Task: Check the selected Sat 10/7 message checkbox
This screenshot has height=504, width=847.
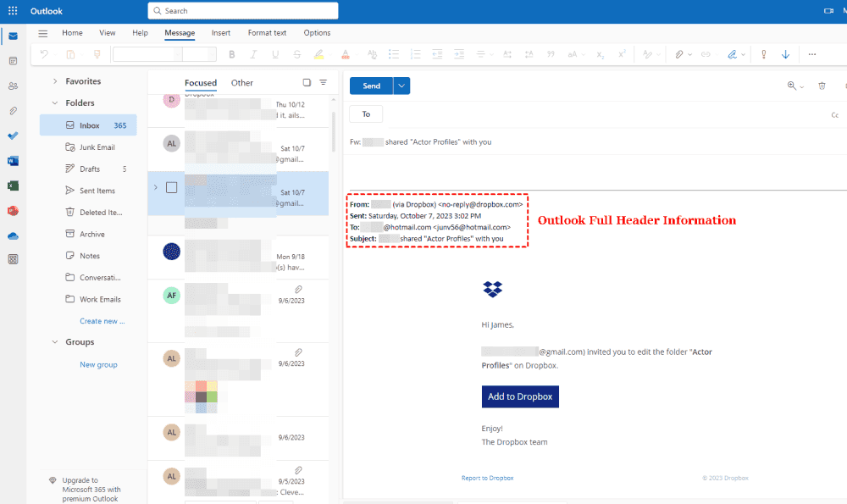Action: click(171, 187)
